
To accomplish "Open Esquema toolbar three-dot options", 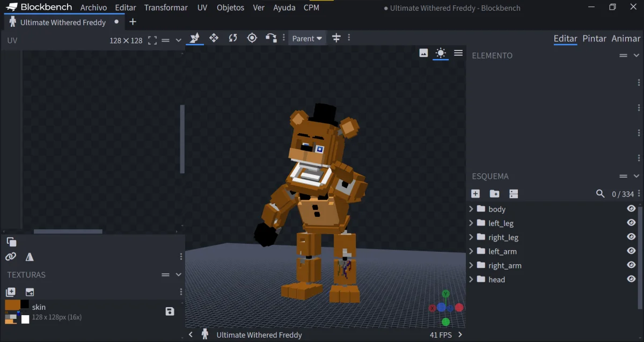I will (x=639, y=194).
